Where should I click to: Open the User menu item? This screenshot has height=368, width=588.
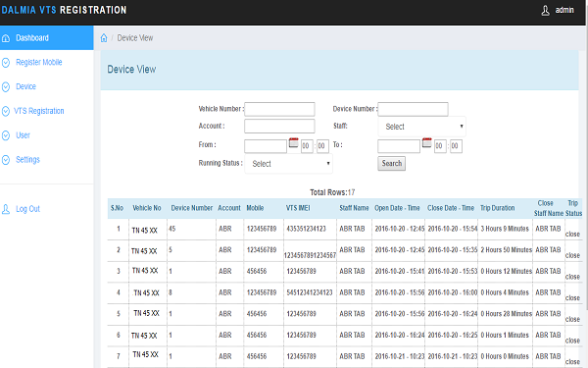[x=23, y=135]
